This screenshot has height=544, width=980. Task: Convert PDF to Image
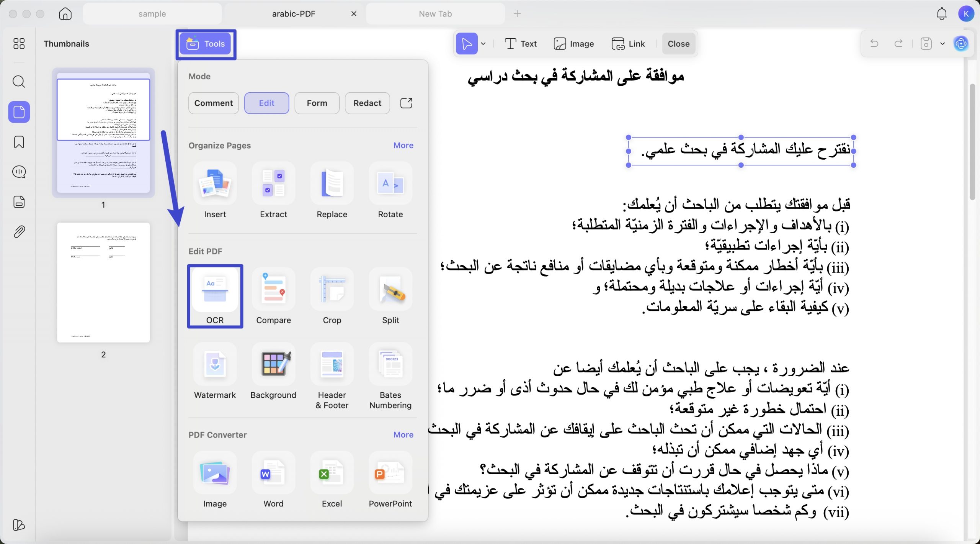(215, 480)
